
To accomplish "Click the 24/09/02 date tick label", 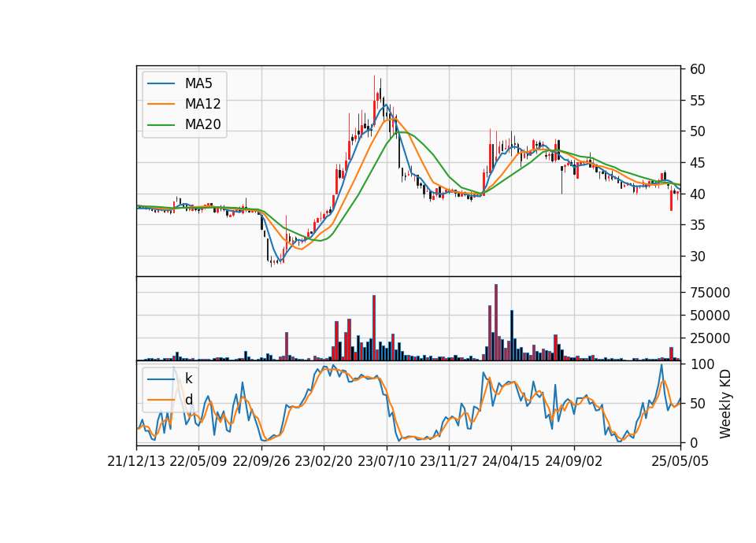I will (573, 461).
